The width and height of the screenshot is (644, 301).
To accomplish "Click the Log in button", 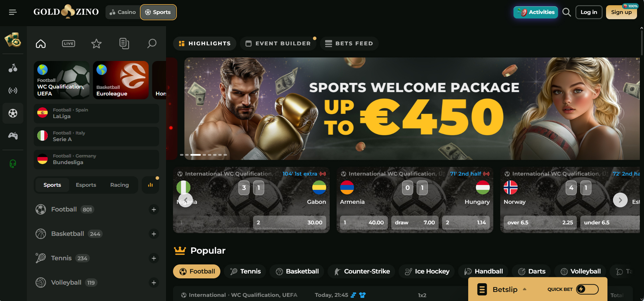I will click(x=589, y=12).
